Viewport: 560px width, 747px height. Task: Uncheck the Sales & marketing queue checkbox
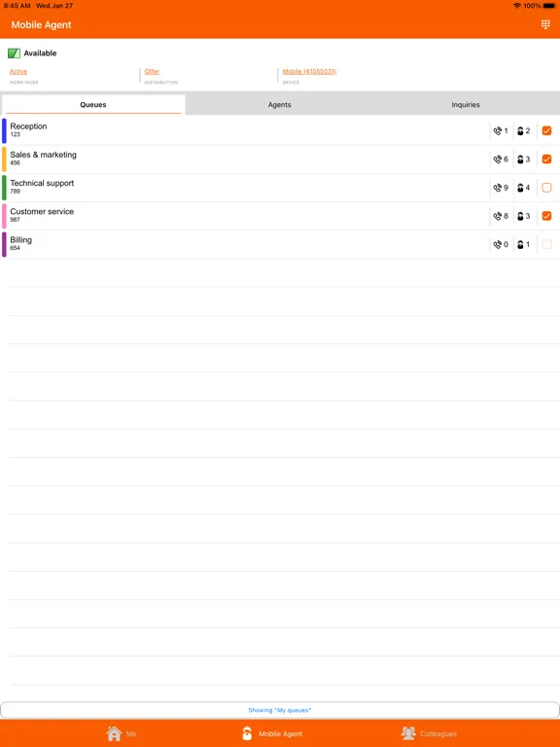(546, 160)
